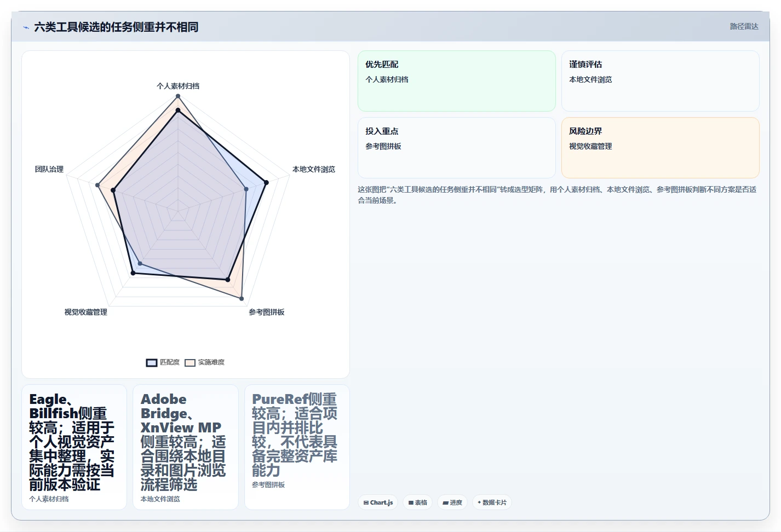Click the 个人素材归档 caption under the Eagle card
The width and height of the screenshot is (781, 532).
point(49,499)
